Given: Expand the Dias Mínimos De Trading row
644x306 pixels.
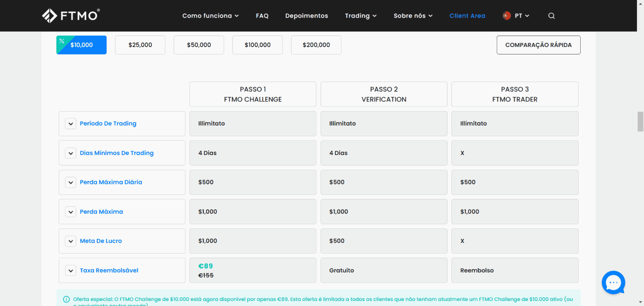Looking at the screenshot, I should click(x=70, y=153).
